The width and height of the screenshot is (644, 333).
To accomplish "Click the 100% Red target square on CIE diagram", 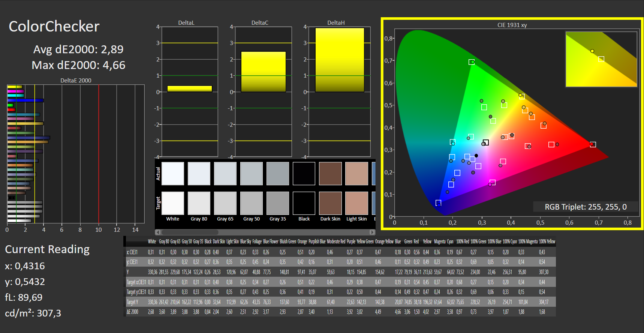I will pyautogui.click(x=593, y=144).
